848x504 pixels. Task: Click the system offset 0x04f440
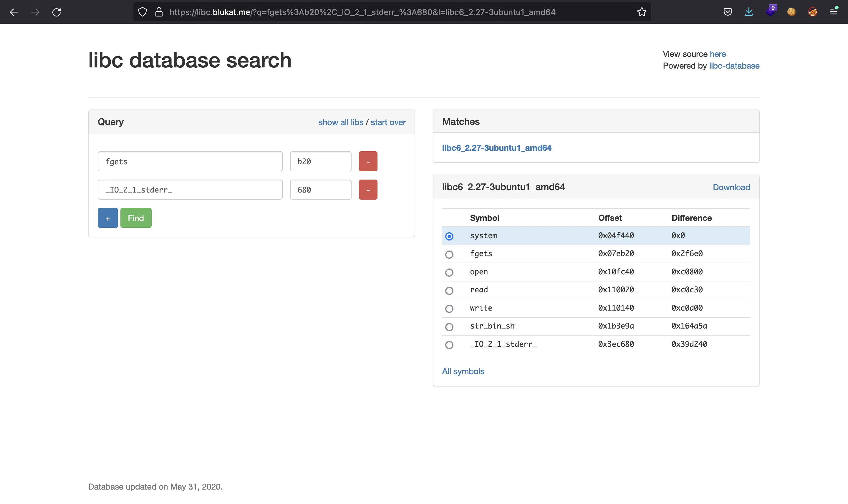616,235
